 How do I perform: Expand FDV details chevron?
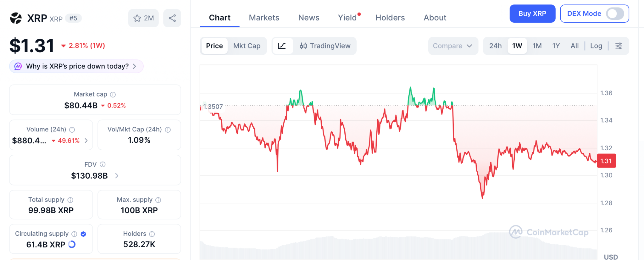(x=116, y=176)
